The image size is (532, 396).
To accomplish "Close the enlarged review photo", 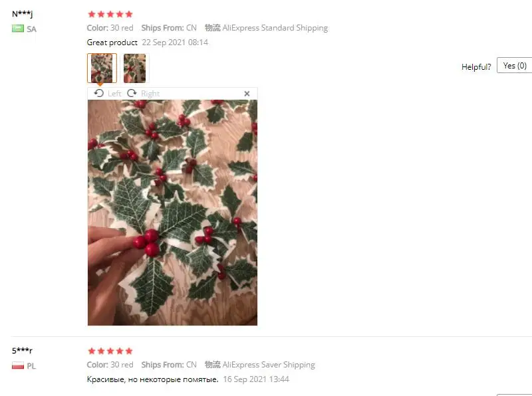I will point(247,94).
